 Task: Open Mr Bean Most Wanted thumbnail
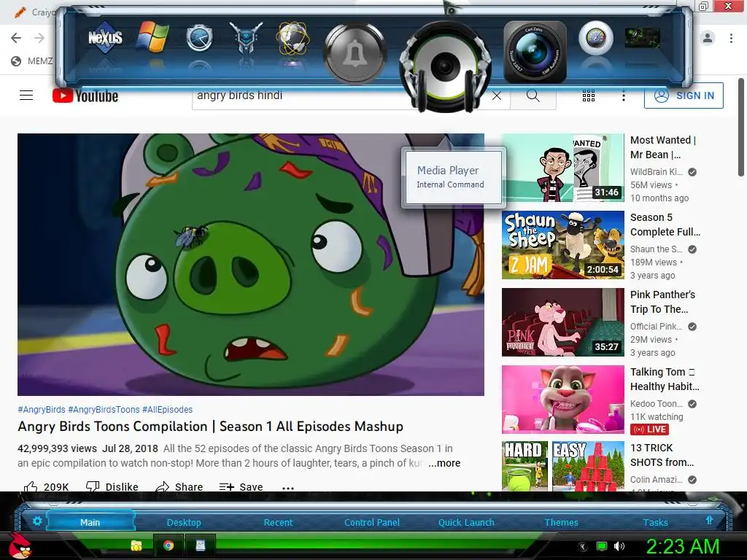562,168
